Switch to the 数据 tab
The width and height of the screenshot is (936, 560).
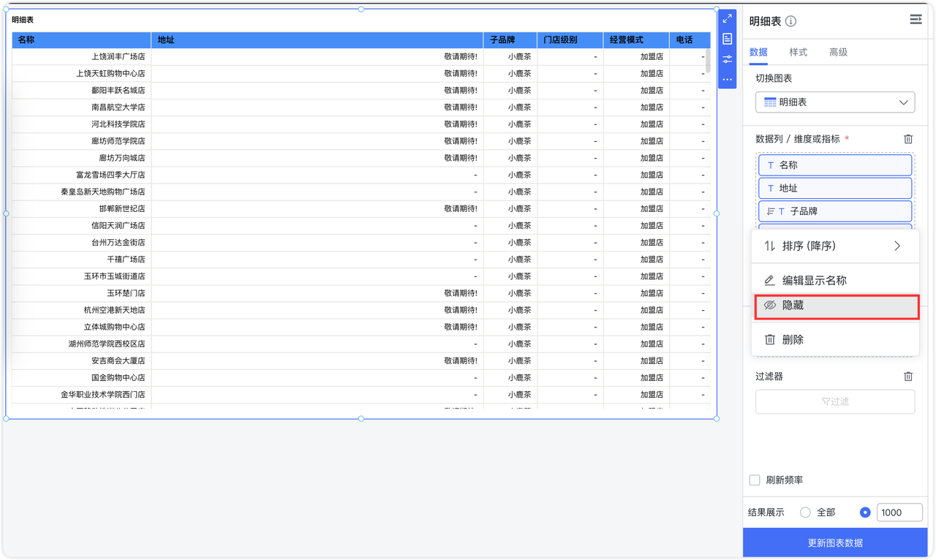click(758, 52)
